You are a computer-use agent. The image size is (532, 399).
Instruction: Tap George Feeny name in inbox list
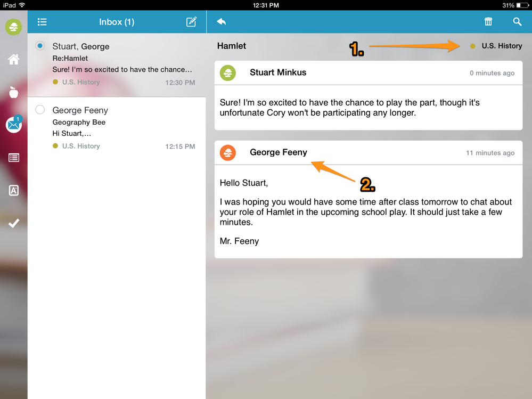[x=80, y=110]
